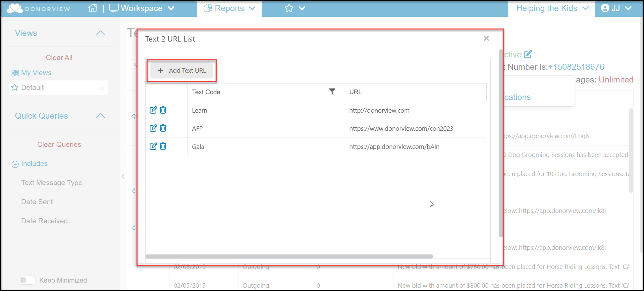This screenshot has width=644, height=291.
Task: Select the Default view
Action: [58, 88]
